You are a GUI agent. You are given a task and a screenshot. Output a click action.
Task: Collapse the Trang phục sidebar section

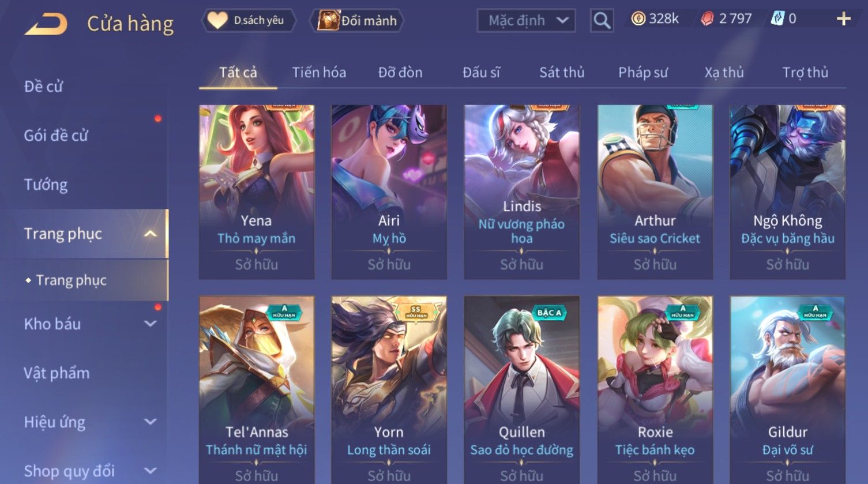pyautogui.click(x=150, y=234)
